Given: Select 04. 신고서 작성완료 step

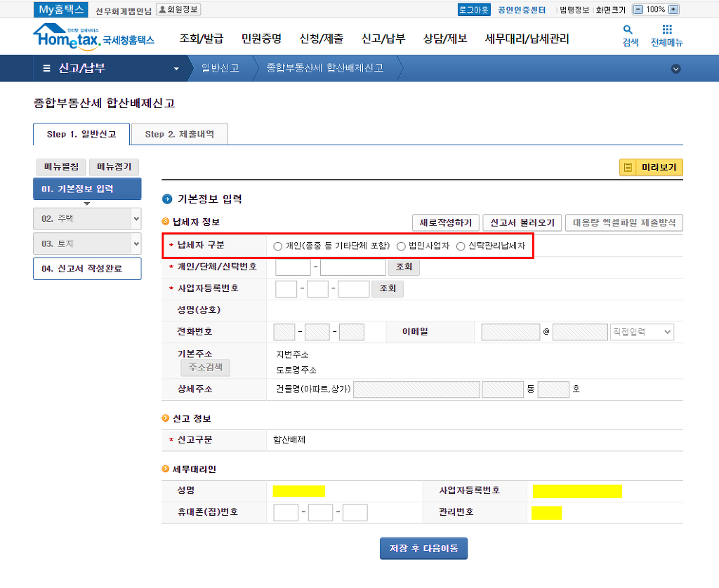Looking at the screenshot, I should [x=87, y=269].
